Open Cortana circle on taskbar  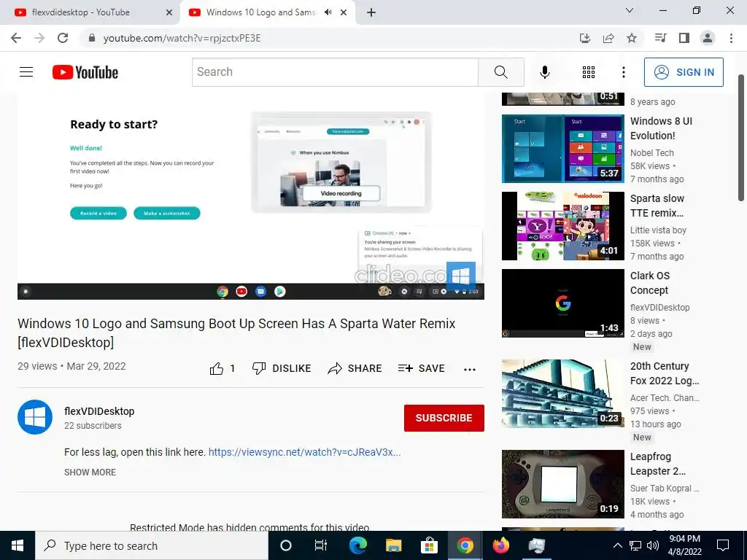pyautogui.click(x=285, y=545)
